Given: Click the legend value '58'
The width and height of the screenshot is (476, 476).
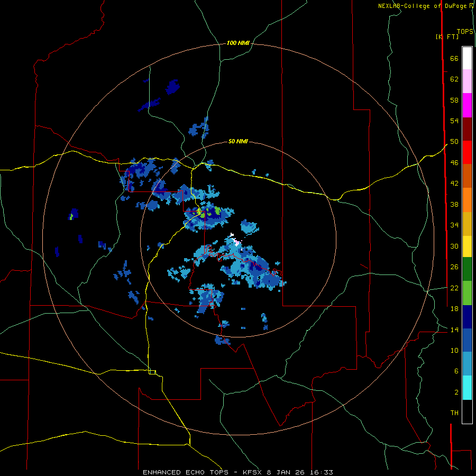Looking at the screenshot, I should pyautogui.click(x=454, y=100).
